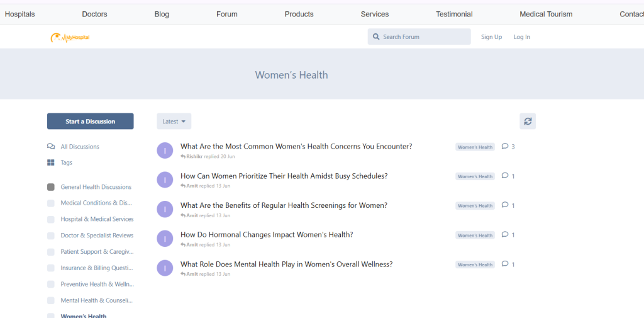Click the refresh discussions icon button
This screenshot has width=644, height=318.
tap(528, 122)
